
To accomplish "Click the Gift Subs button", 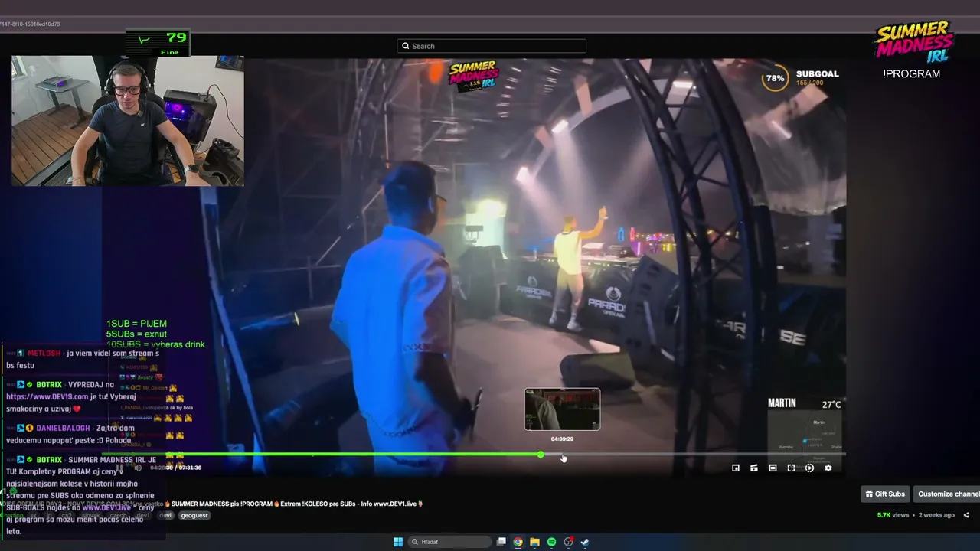I will (885, 494).
